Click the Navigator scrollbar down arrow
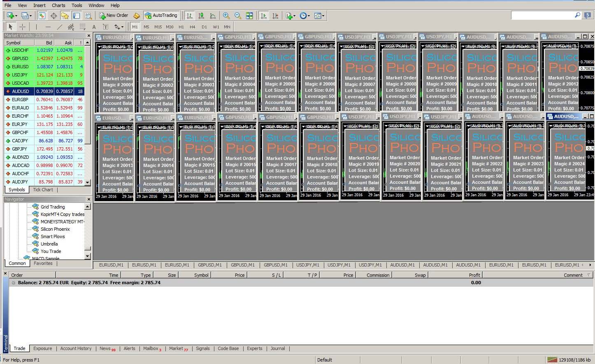The width and height of the screenshot is (595, 364). point(88,256)
